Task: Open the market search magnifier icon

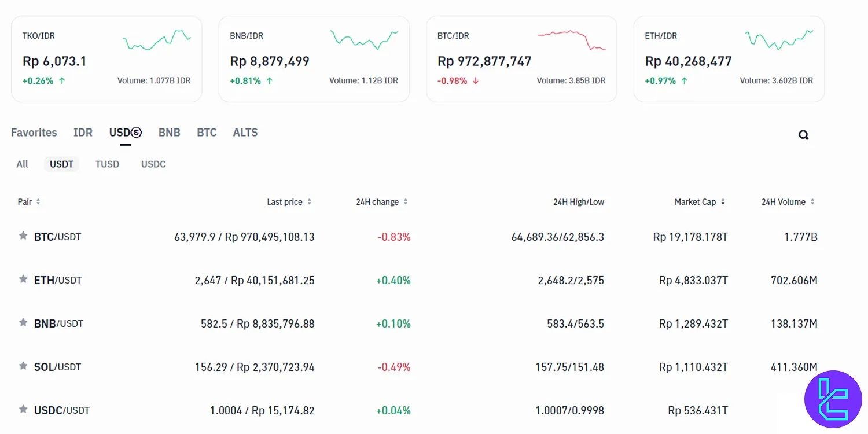Action: click(x=803, y=135)
